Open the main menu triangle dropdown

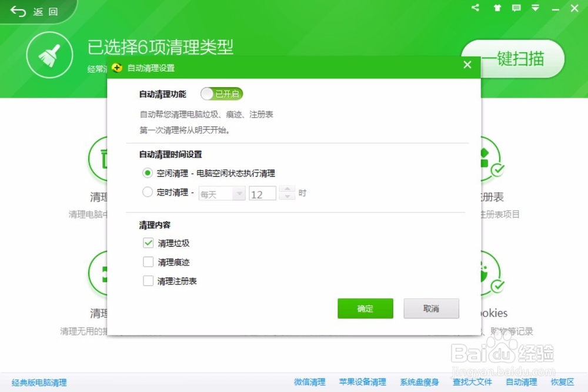535,8
